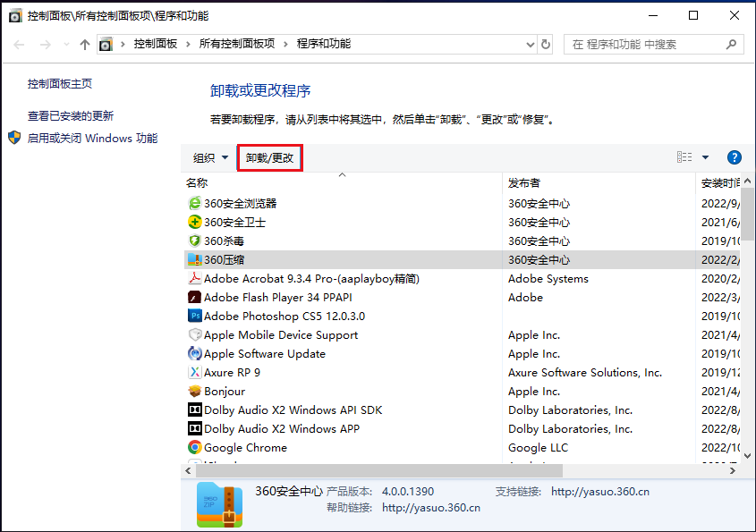Viewport: 756px width, 532px height.
Task: Select Axure Software Solutions, Inc. publisher cell
Action: [585, 373]
